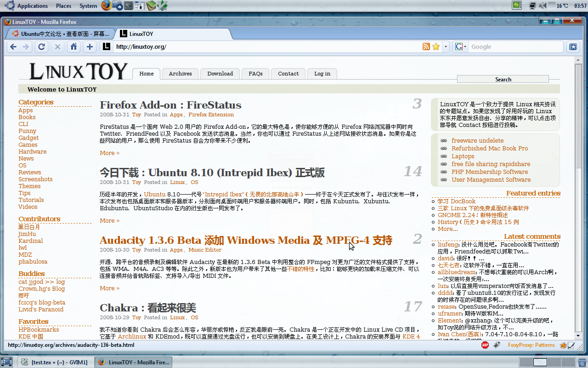This screenshot has width=588, height=368.
Task: Click the fox icon right of FoxyProxy label
Action: coord(563,345)
